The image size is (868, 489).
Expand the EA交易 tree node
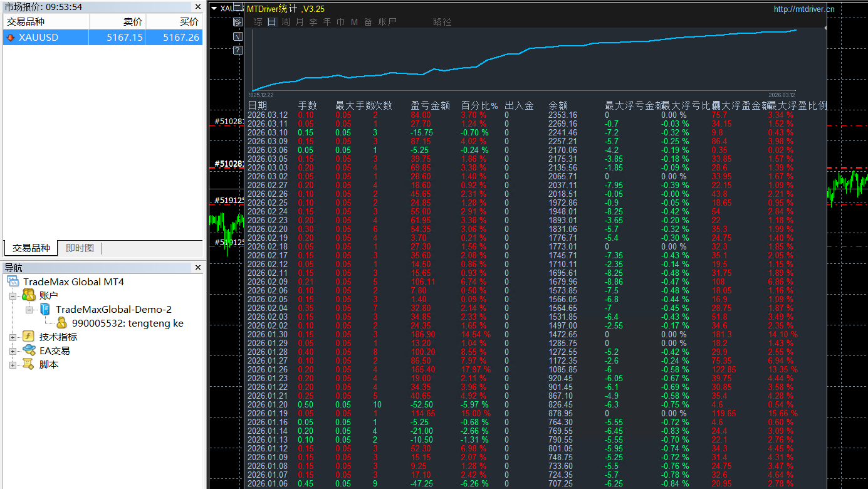pos(13,350)
